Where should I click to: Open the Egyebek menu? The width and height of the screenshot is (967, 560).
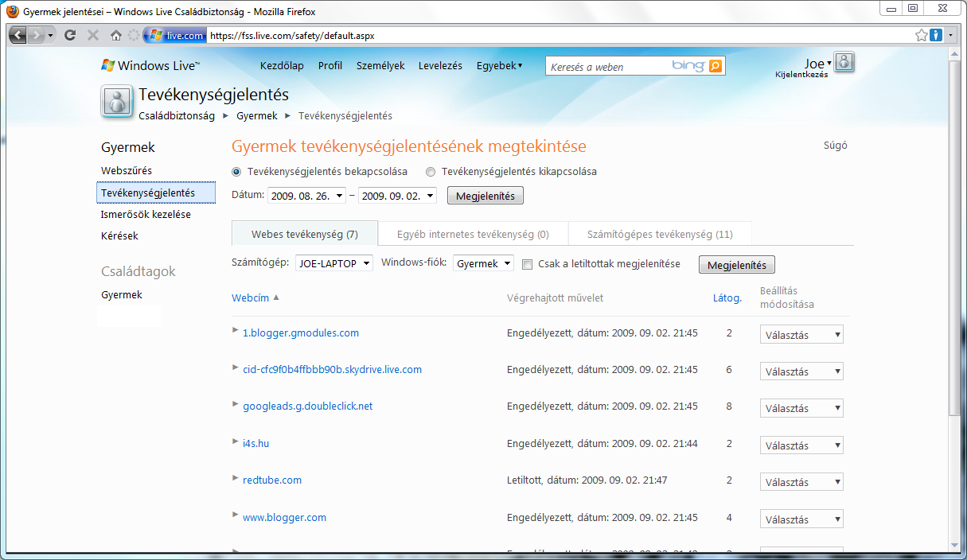coord(499,66)
